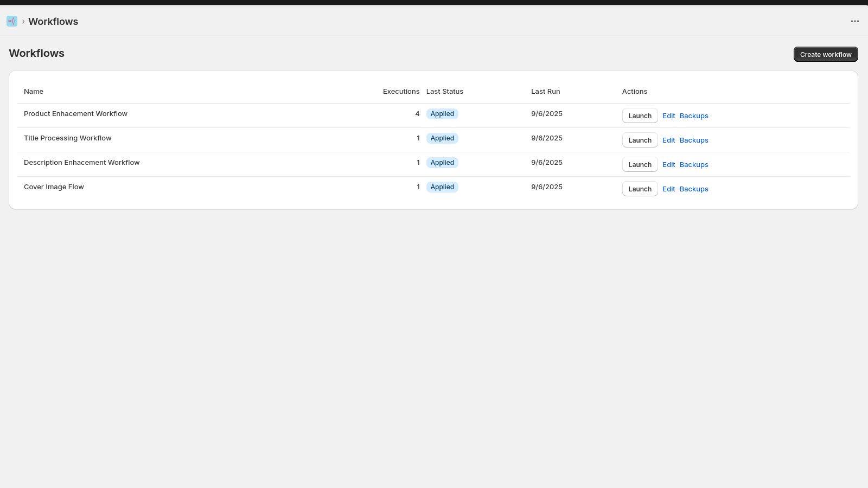Open Backups for Product Enhacement Workflow
This screenshot has height=488, width=868.
point(694,115)
